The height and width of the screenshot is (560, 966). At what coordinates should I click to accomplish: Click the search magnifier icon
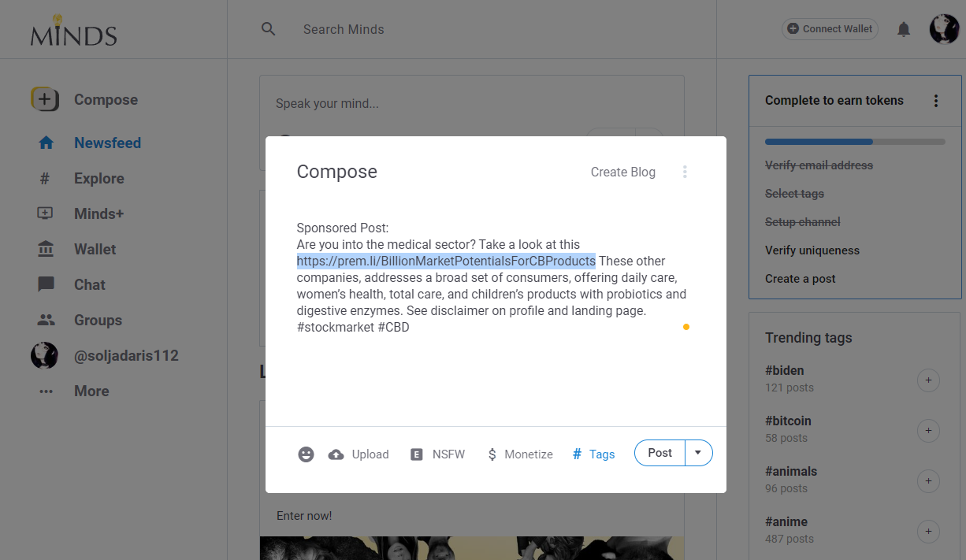pos(269,29)
